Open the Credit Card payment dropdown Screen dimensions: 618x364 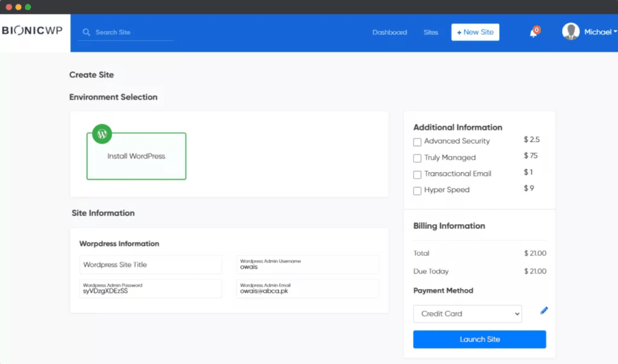pos(467,314)
